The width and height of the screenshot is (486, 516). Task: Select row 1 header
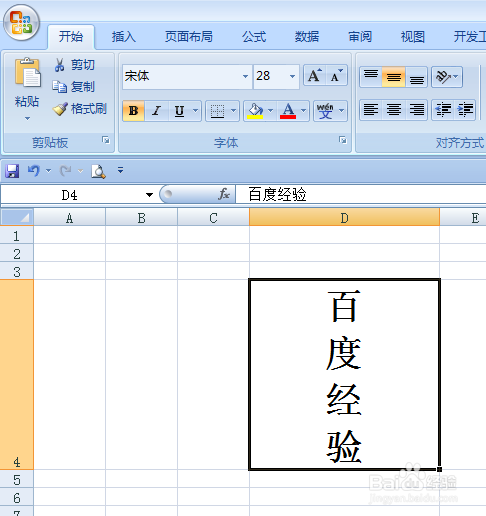click(x=17, y=235)
